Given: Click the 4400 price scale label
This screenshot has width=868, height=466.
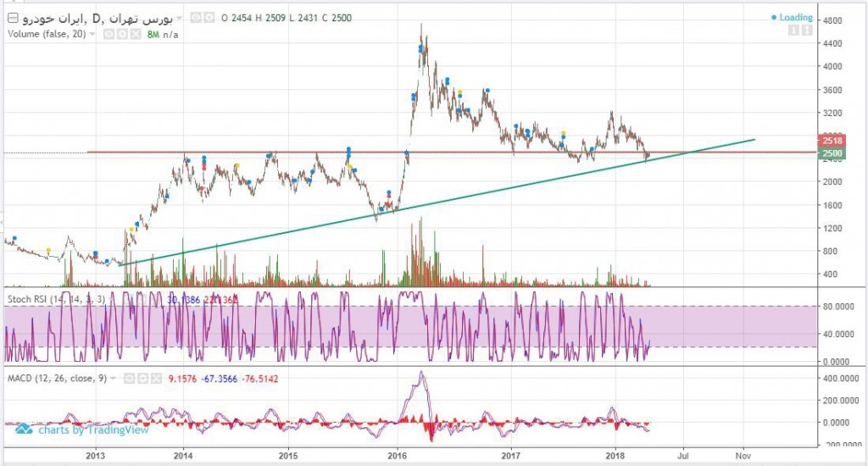Looking at the screenshot, I should pos(832,43).
